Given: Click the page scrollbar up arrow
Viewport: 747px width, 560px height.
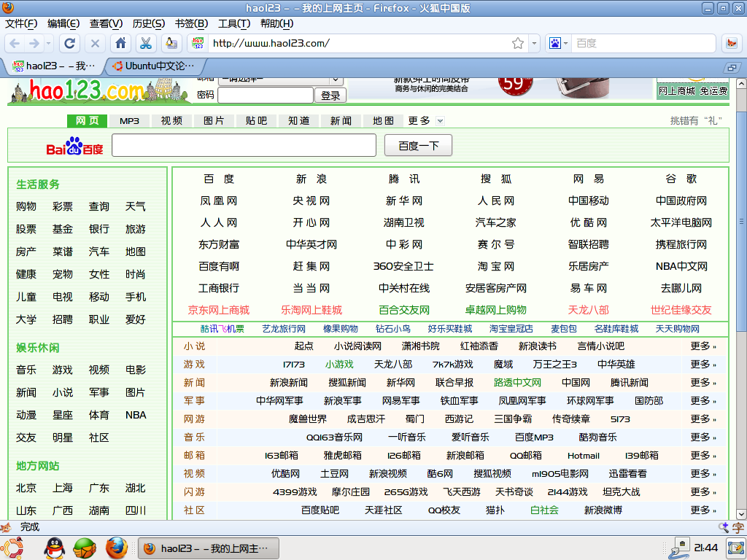Looking at the screenshot, I should point(741,83).
